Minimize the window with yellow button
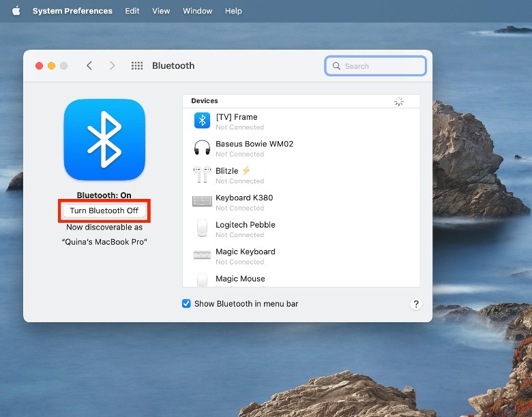 coord(52,66)
